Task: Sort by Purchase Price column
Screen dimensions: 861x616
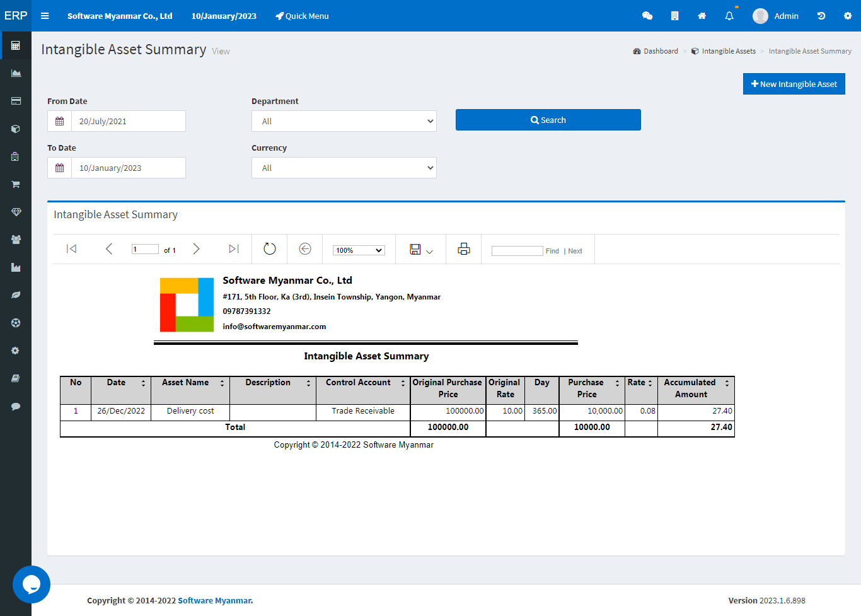Action: tap(617, 383)
